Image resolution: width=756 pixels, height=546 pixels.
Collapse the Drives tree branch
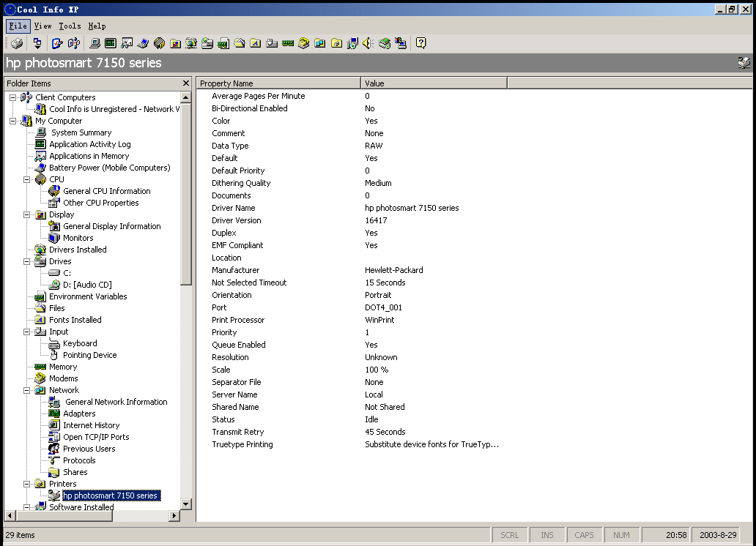(27, 261)
